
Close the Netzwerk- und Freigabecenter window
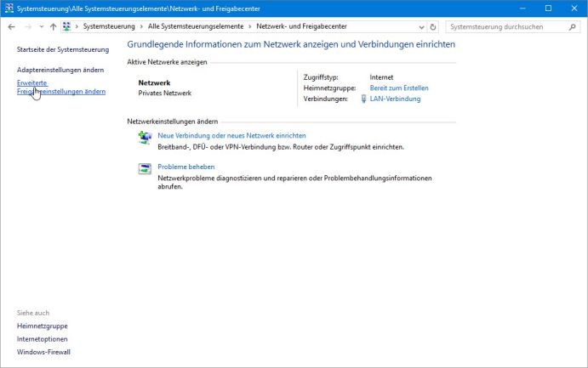[x=574, y=8]
